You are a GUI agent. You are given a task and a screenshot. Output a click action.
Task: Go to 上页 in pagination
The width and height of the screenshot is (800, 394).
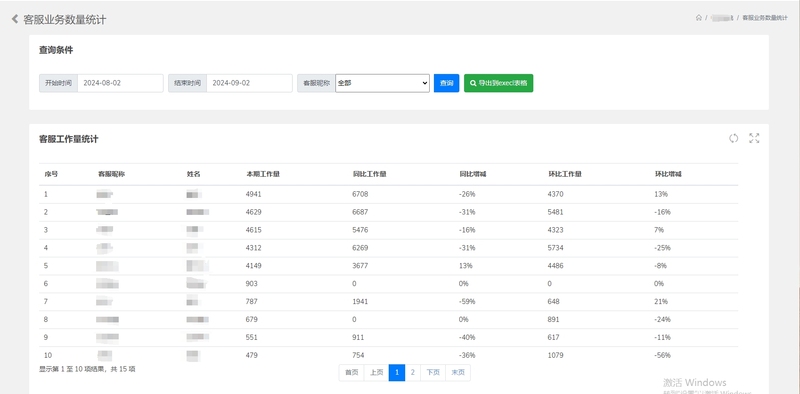[x=377, y=373]
